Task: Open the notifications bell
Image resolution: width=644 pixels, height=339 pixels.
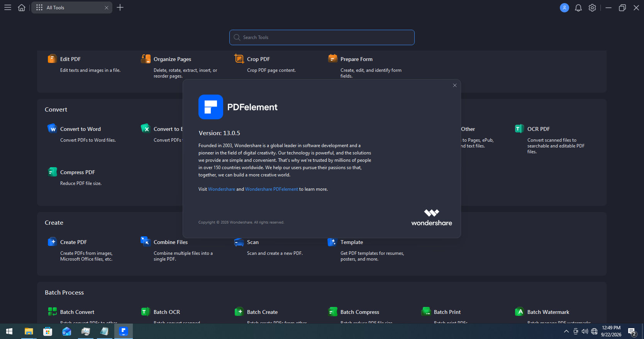Action: [x=578, y=8]
